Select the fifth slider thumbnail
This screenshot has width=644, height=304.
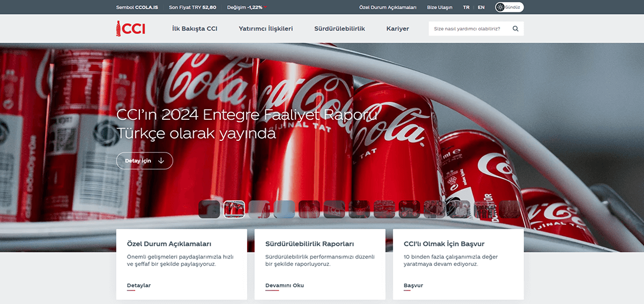tap(309, 209)
